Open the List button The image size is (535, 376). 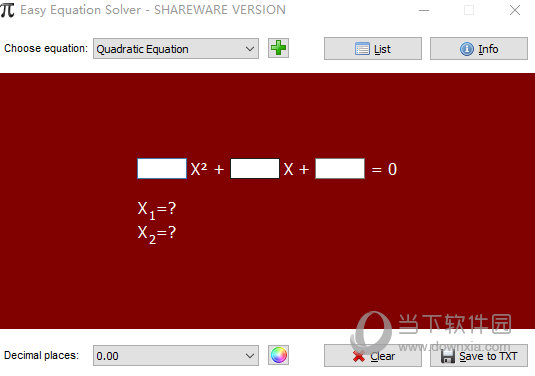373,49
